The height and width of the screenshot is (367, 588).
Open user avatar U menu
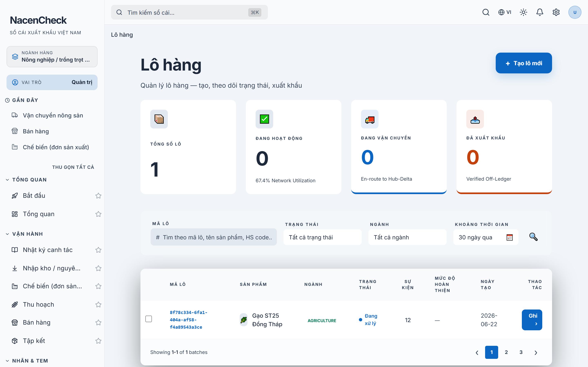[575, 12]
